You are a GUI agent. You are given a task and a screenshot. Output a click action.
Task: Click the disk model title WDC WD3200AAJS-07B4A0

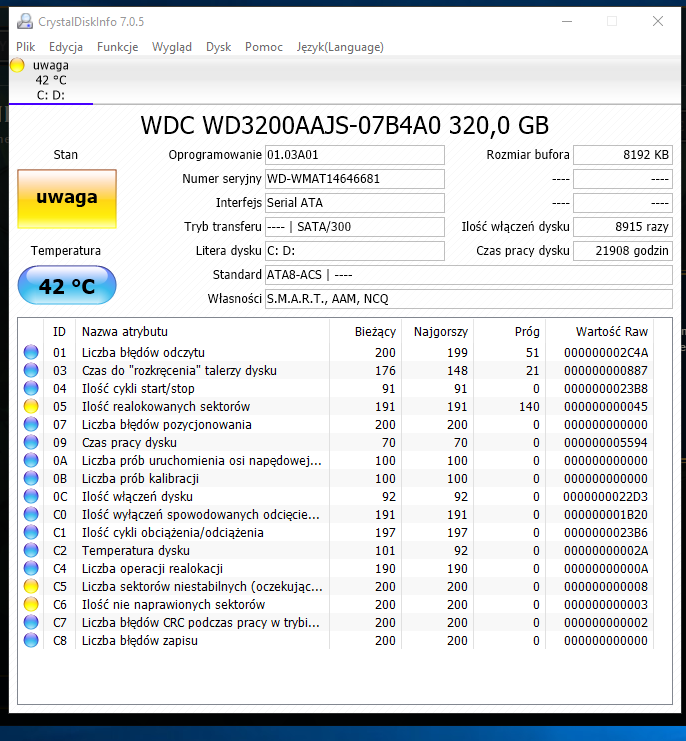pos(291,126)
